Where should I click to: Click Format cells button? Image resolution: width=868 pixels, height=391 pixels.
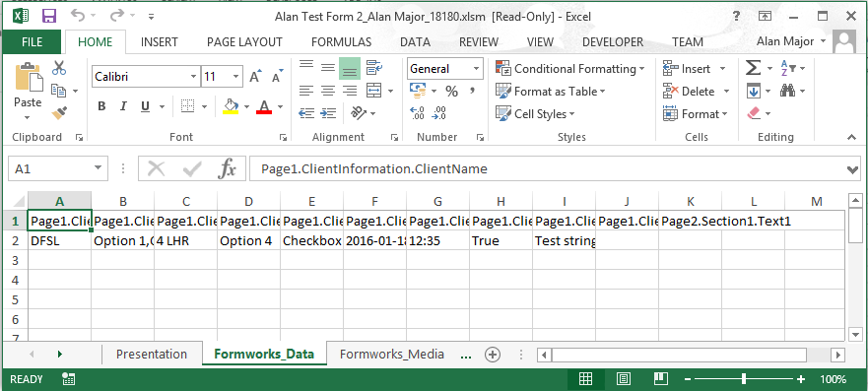pyautogui.click(x=696, y=114)
